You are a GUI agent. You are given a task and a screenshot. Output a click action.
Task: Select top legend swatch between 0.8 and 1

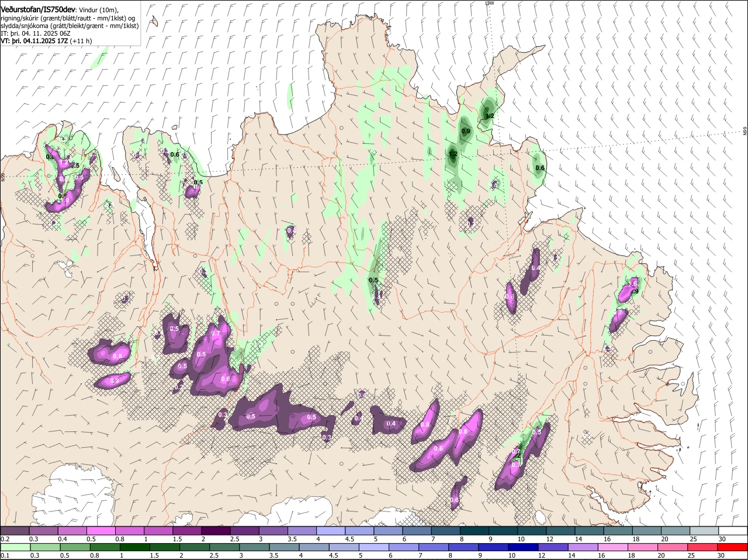pyautogui.click(x=130, y=530)
